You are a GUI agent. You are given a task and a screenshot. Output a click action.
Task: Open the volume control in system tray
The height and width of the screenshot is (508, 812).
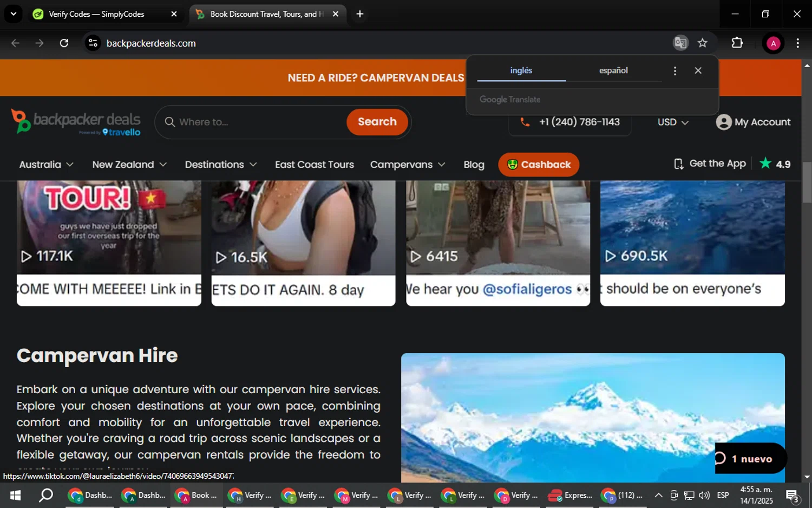point(704,495)
